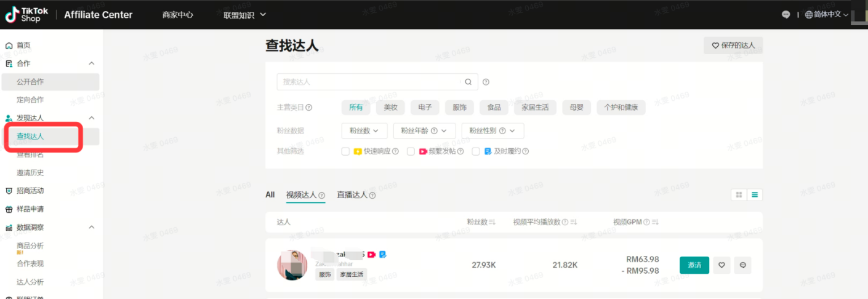Click the block/exclude icon next to heart
868x299 pixels.
pyautogui.click(x=742, y=265)
